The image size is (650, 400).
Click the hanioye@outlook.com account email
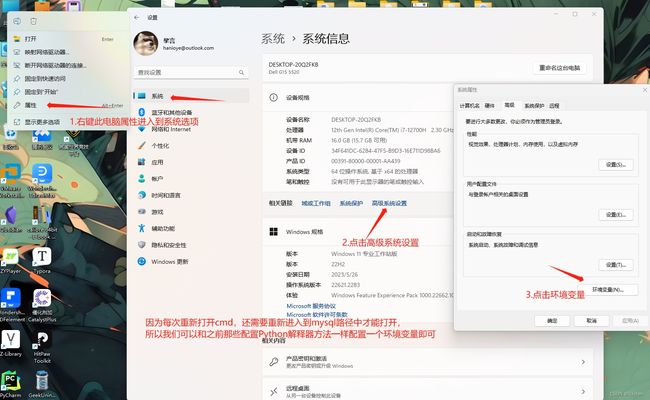click(188, 48)
